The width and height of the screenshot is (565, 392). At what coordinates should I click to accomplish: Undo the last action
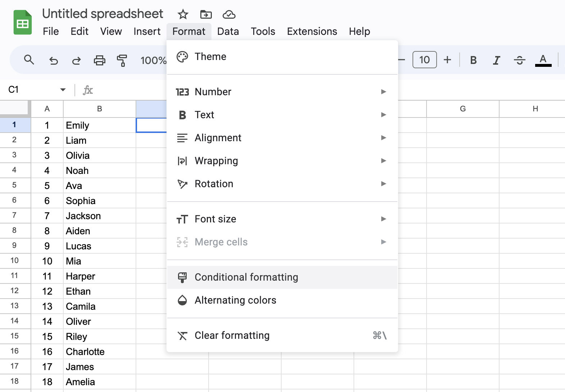point(54,60)
